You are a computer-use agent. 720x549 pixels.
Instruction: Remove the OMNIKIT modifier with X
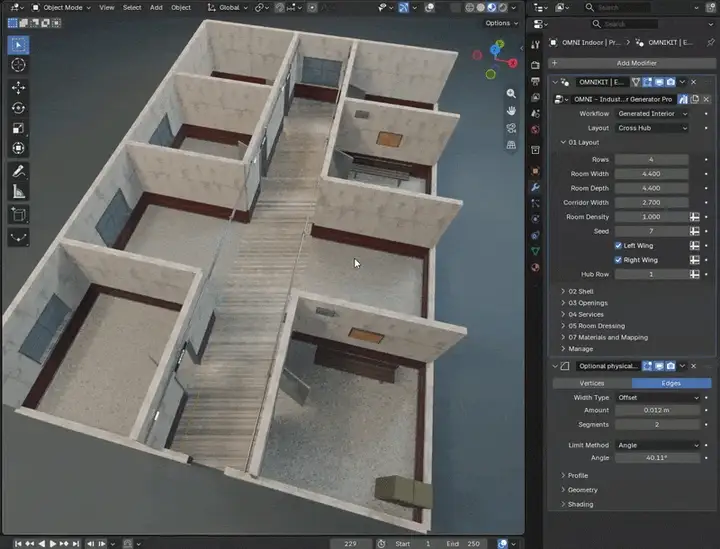coord(694,82)
